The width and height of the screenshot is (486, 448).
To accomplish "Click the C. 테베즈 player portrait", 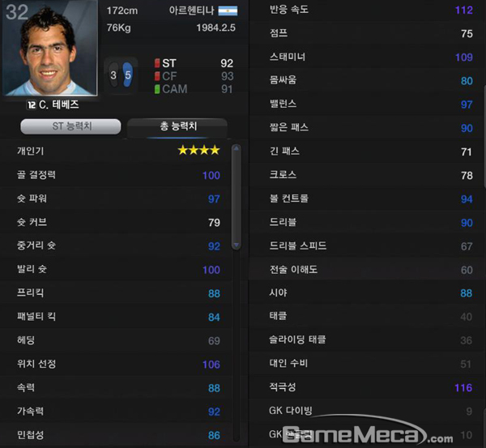I will tap(50, 48).
